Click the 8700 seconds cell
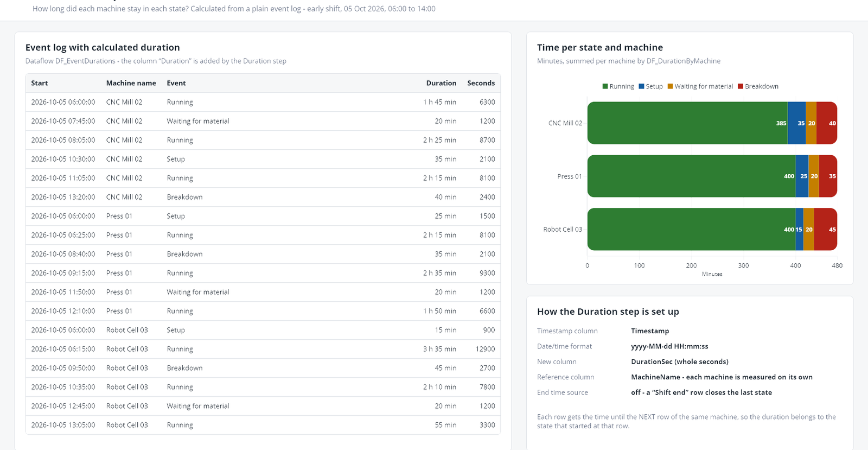868x450 pixels. click(x=487, y=140)
